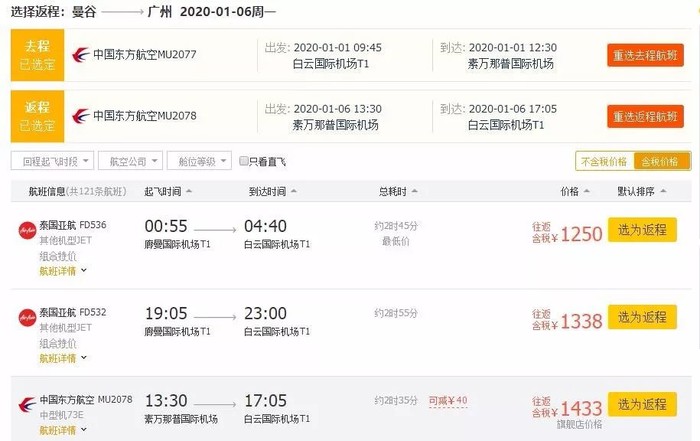This screenshot has width=700, height=441.
Task: Click 重选去程航班 button
Action: click(645, 55)
